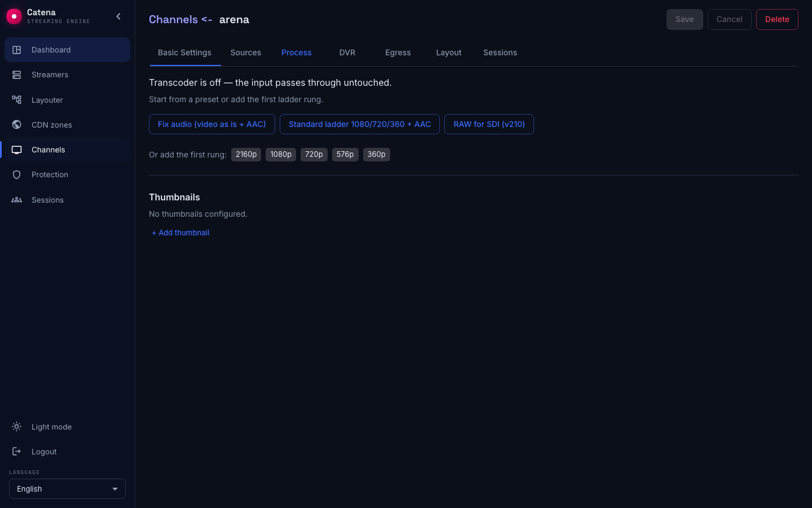Delete the arena channel
The height and width of the screenshot is (508, 812).
777,19
